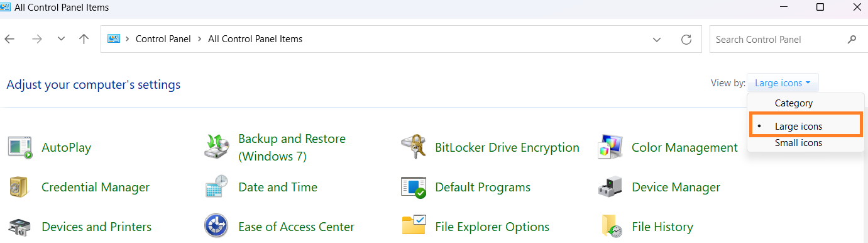The image size is (868, 243).
Task: Go forward with the Forward arrow
Action: pos(37,39)
